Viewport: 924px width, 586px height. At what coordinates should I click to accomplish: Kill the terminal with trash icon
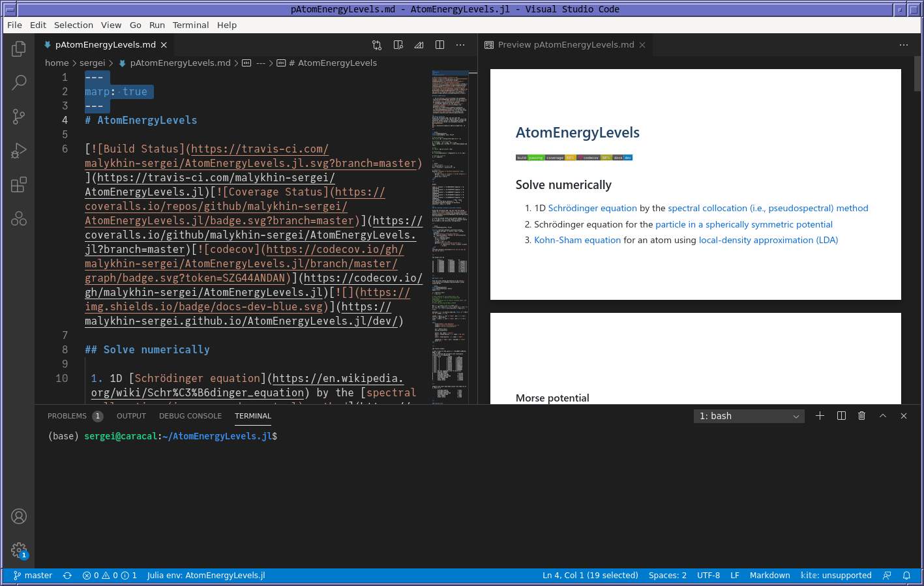[862, 416]
